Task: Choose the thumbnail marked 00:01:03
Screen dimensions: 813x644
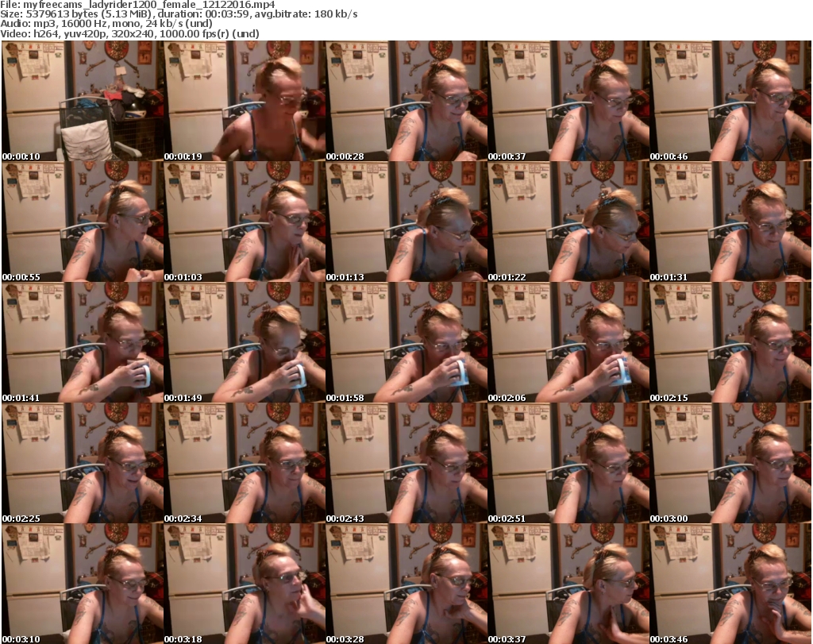Action: click(245, 222)
